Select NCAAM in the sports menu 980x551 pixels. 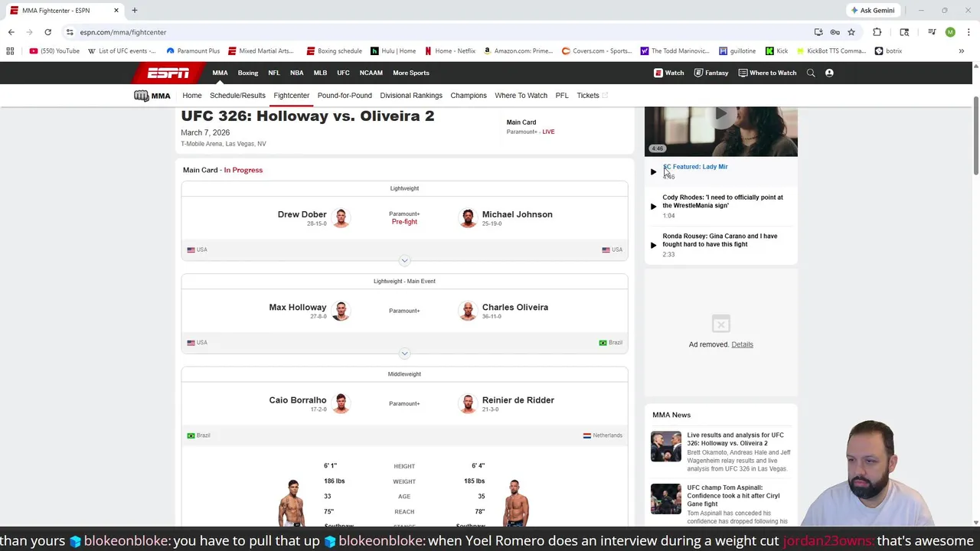(x=371, y=73)
